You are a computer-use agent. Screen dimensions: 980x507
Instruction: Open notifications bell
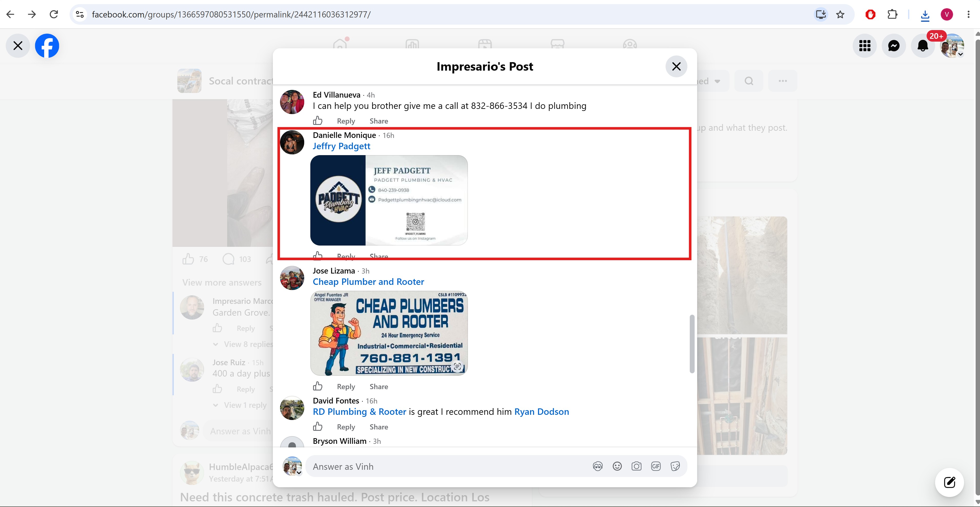[923, 46]
